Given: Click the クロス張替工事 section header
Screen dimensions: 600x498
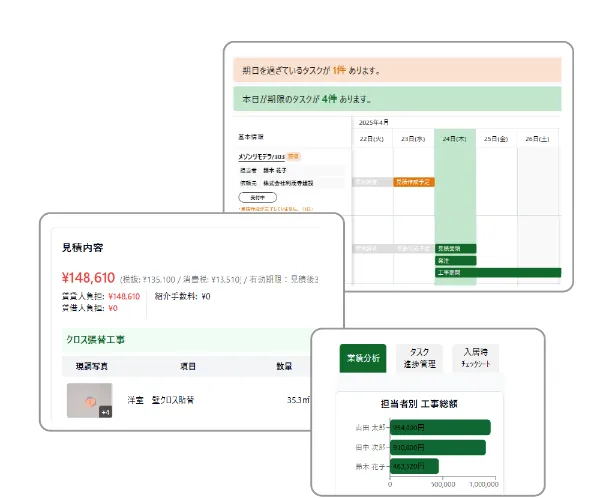Looking at the screenshot, I should pyautogui.click(x=187, y=340).
